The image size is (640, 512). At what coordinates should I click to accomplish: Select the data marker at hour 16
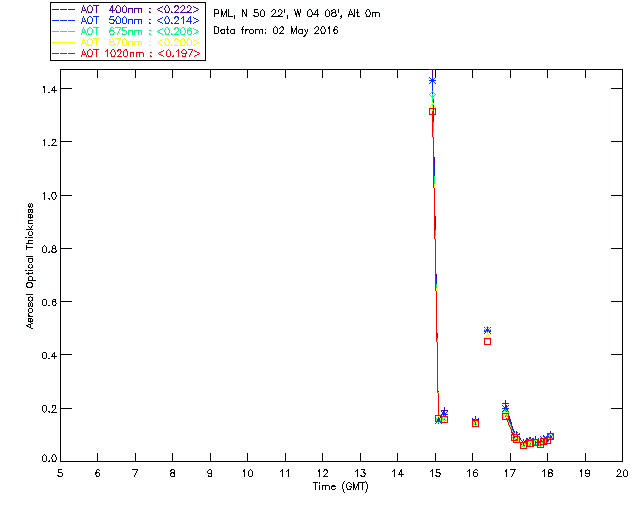pos(476,423)
